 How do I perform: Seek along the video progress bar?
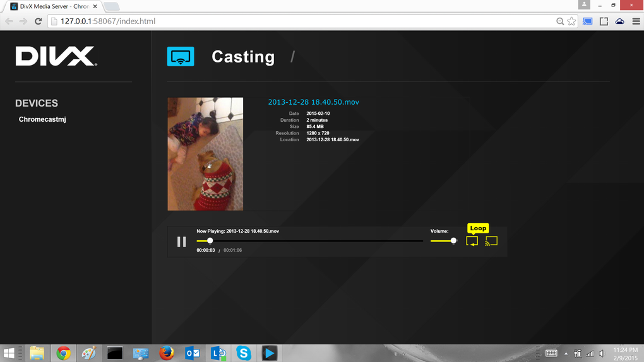[309, 241]
